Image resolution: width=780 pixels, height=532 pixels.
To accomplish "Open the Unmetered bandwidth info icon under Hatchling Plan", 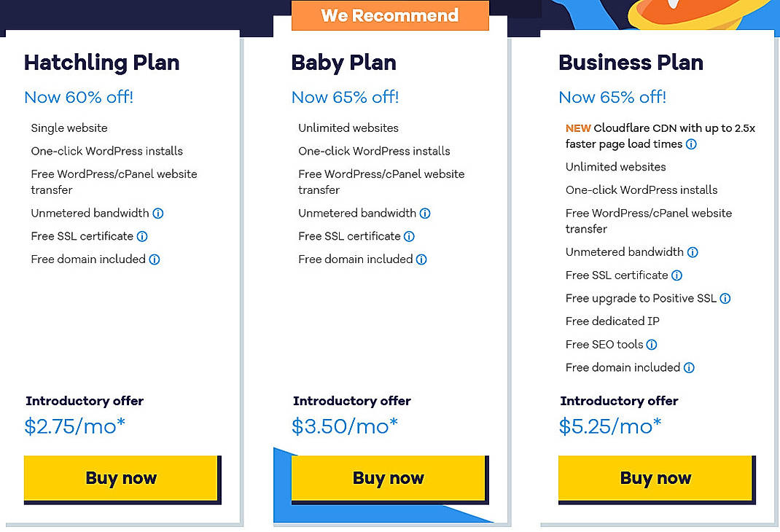I will [157, 213].
